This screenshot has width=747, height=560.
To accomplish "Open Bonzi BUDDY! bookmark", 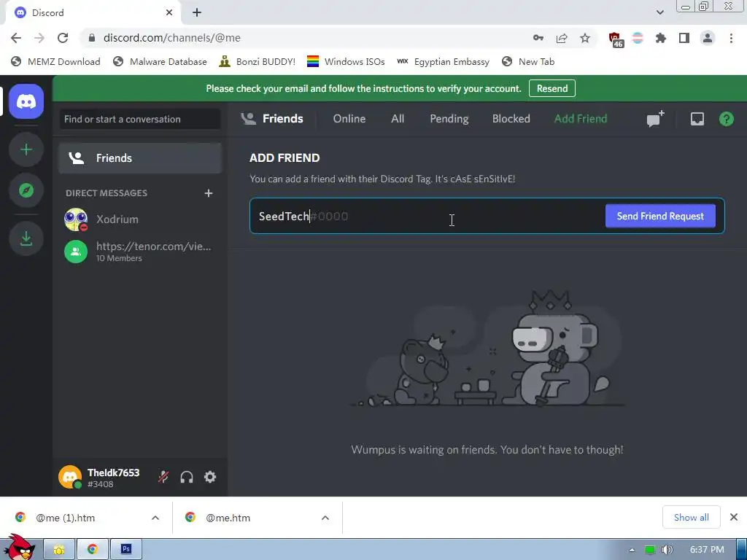I will (x=258, y=62).
